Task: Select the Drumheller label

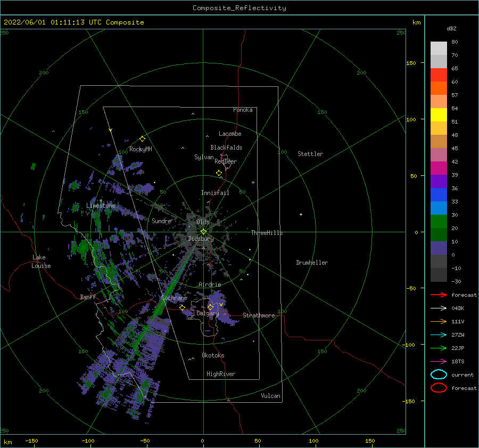Action: click(312, 263)
